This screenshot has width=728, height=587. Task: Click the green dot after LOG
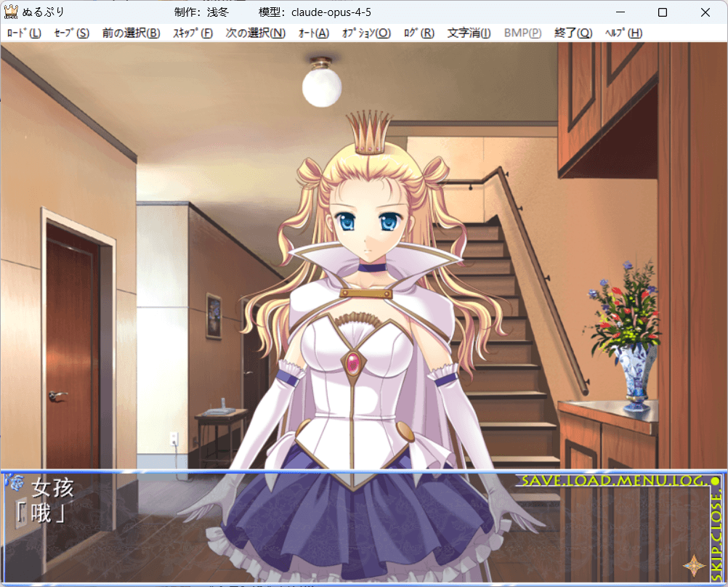714,481
